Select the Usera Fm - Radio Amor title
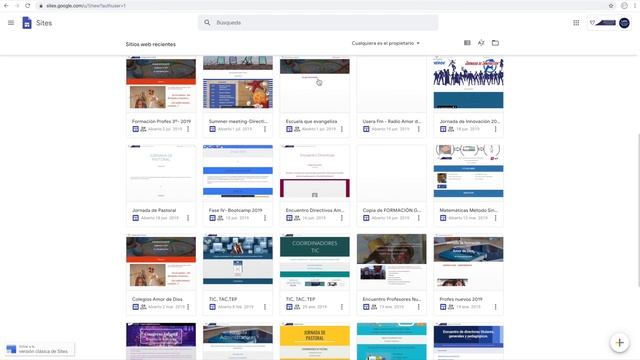The image size is (640, 360). [x=391, y=121]
